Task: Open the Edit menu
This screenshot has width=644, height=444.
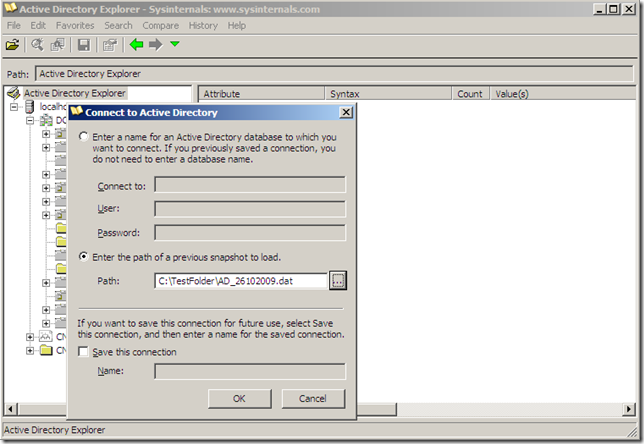Action: [x=38, y=25]
